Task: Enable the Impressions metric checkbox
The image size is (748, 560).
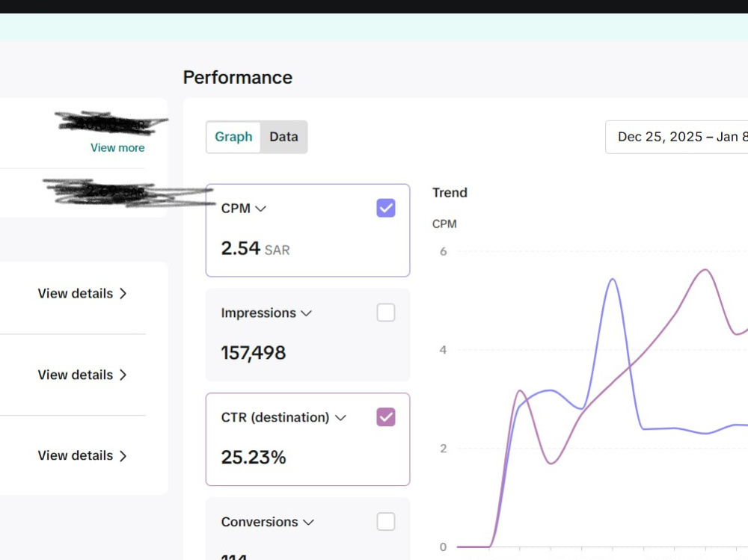Action: (x=386, y=313)
